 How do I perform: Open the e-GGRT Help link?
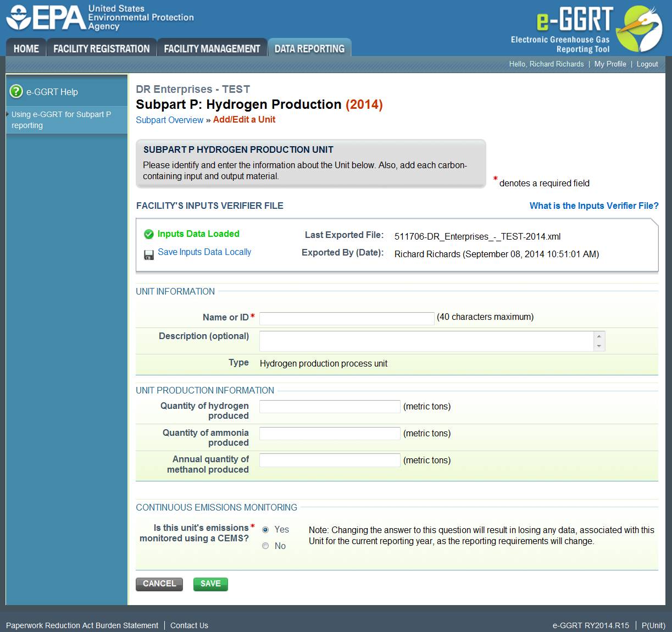(52, 92)
